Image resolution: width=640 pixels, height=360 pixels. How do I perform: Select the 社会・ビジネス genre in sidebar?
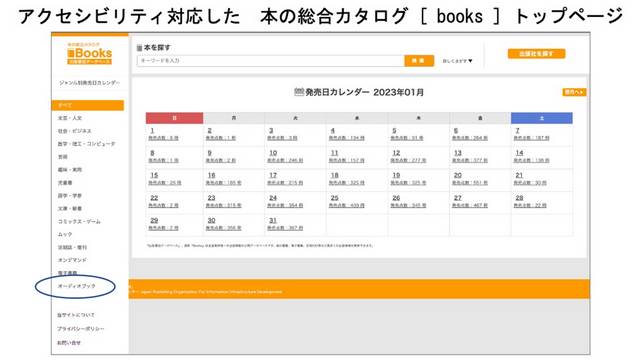pos(74,131)
